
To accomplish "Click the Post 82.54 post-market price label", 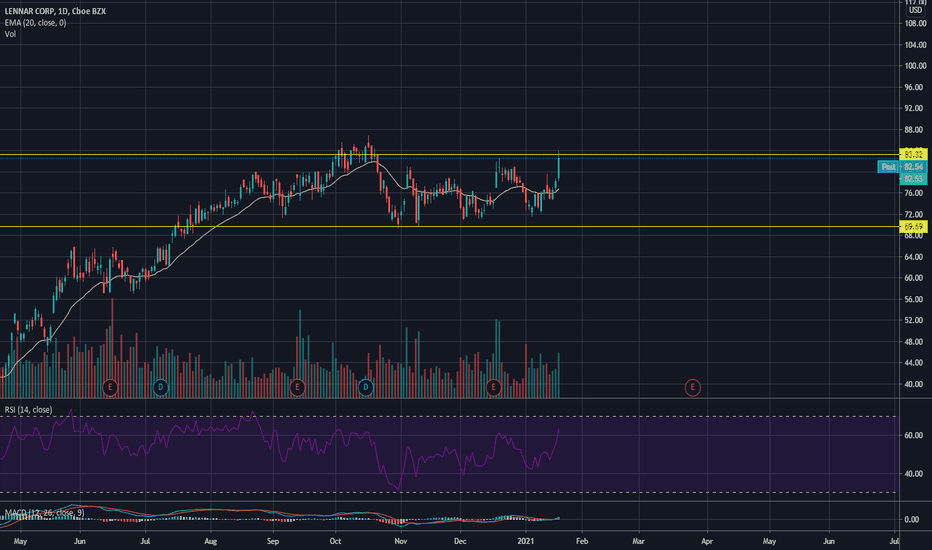I will coord(902,167).
